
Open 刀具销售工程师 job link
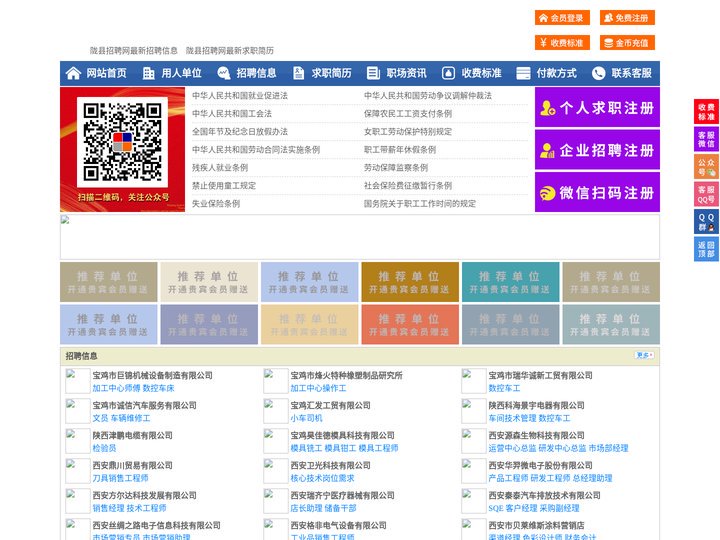pyautogui.click(x=120, y=478)
